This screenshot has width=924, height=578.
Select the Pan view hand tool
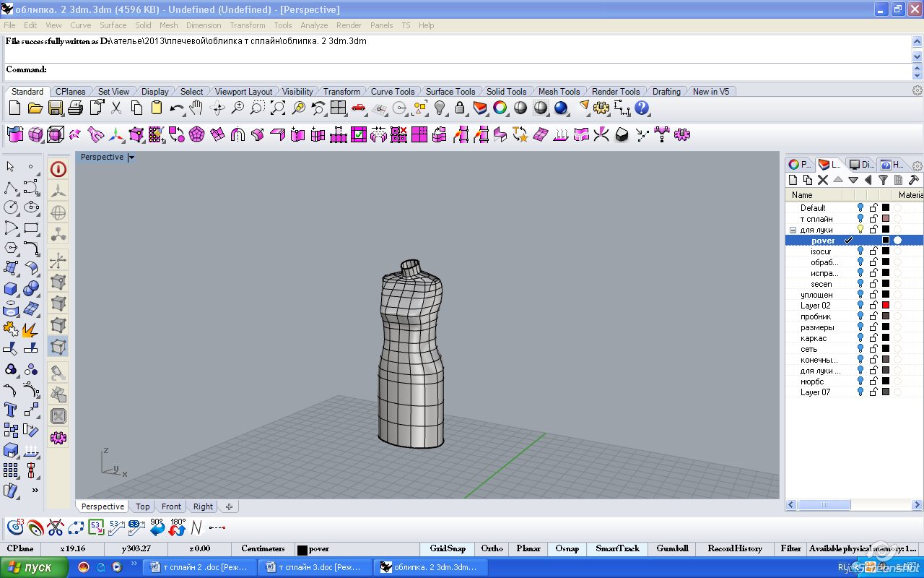(x=196, y=108)
